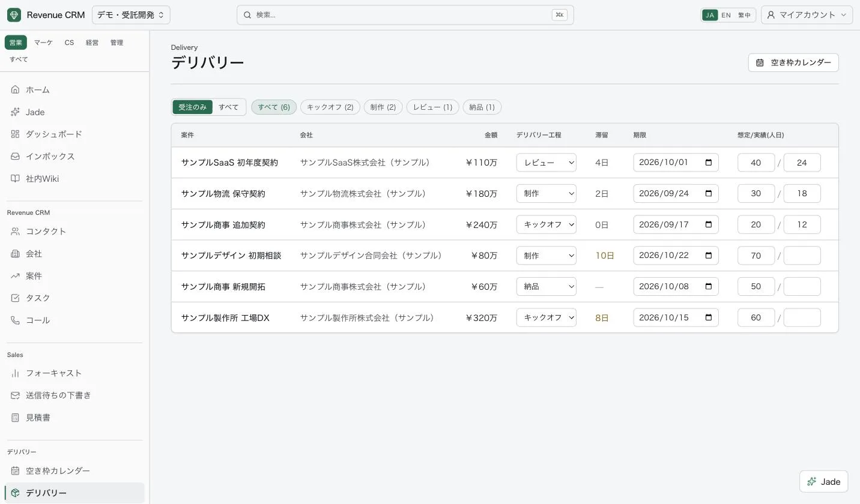
Task: Select the CS tab
Action: [69, 43]
